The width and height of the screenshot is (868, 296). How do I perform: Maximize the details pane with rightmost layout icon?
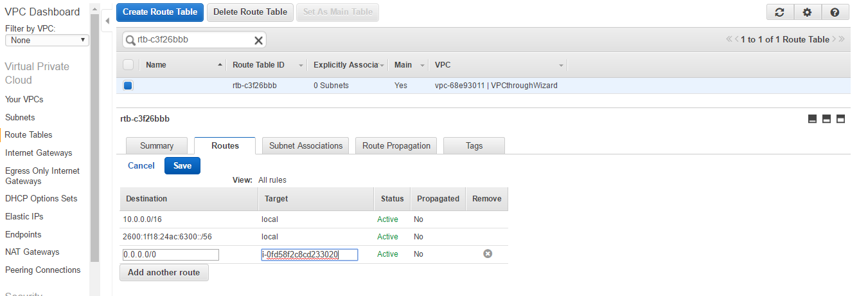[840, 119]
